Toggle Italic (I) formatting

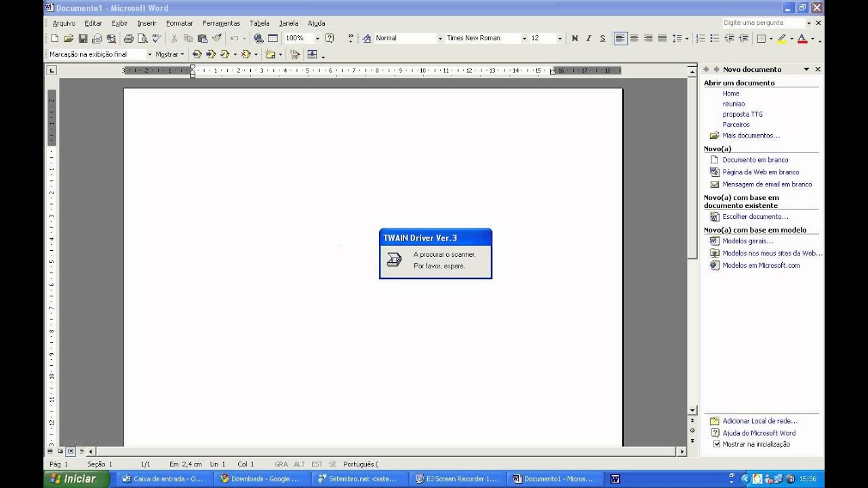pos(589,39)
